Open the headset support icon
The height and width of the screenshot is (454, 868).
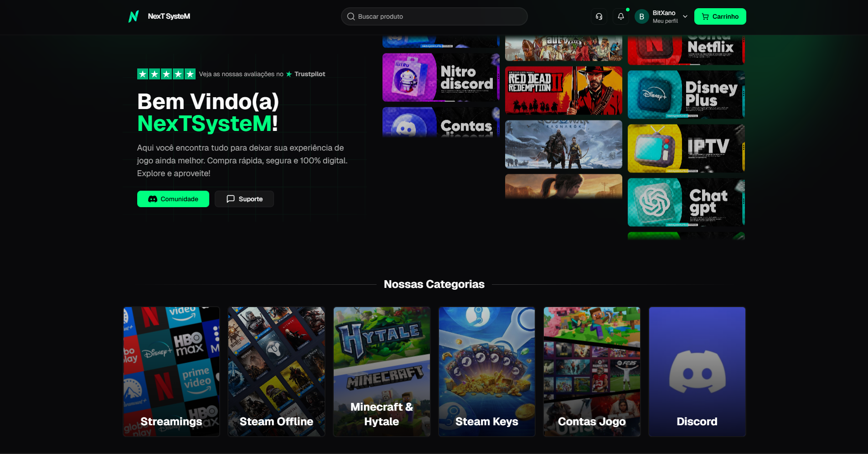(x=599, y=16)
